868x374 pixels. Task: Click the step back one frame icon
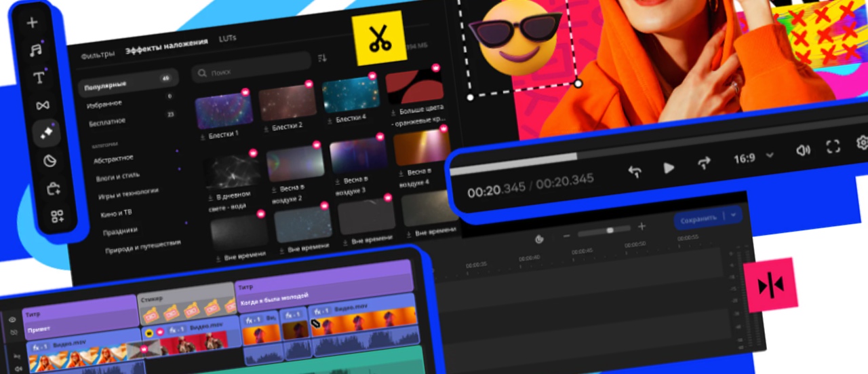[635, 172]
